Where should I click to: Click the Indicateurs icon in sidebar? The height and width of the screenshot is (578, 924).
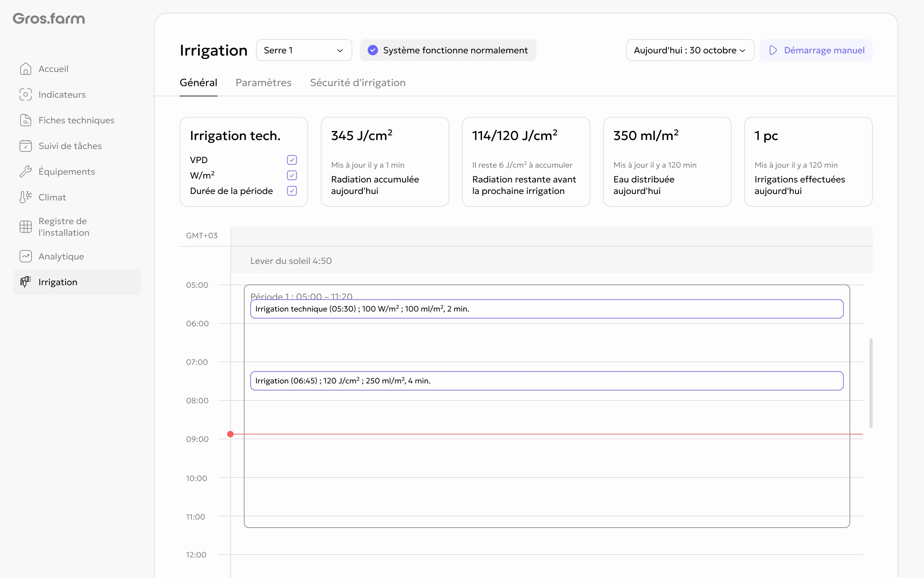[x=26, y=94]
